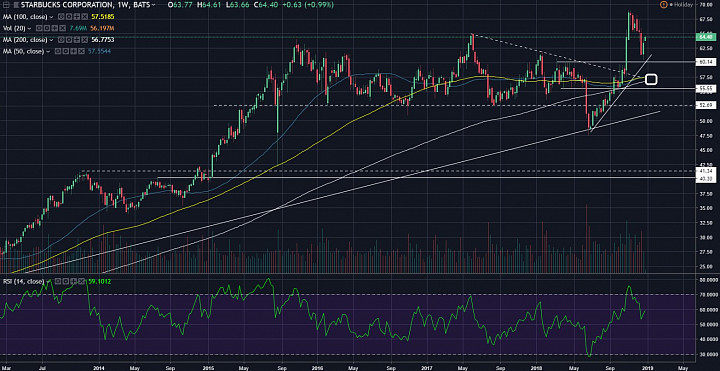Viewport: 720px width, 371px height.
Task: Click the 2014 label on time axis
Action: (98, 368)
